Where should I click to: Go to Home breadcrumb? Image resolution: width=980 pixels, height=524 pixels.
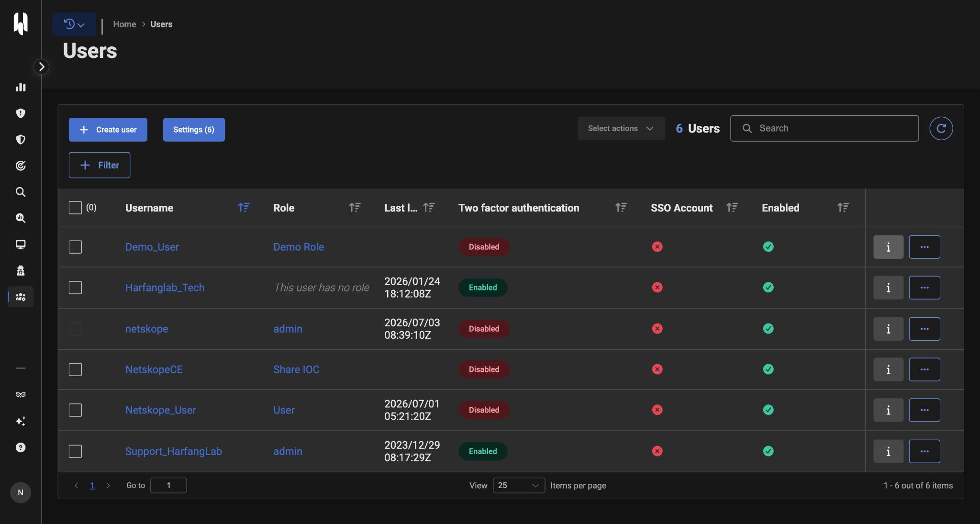tap(124, 24)
